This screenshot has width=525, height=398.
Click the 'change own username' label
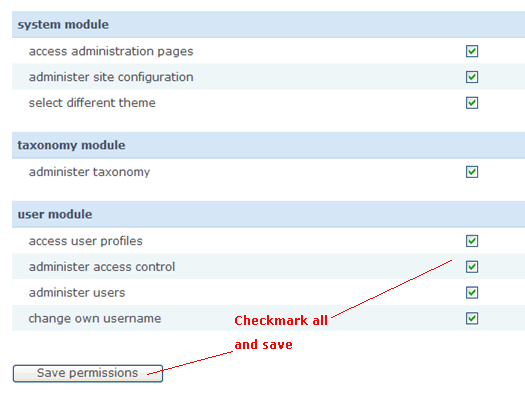coord(95,319)
